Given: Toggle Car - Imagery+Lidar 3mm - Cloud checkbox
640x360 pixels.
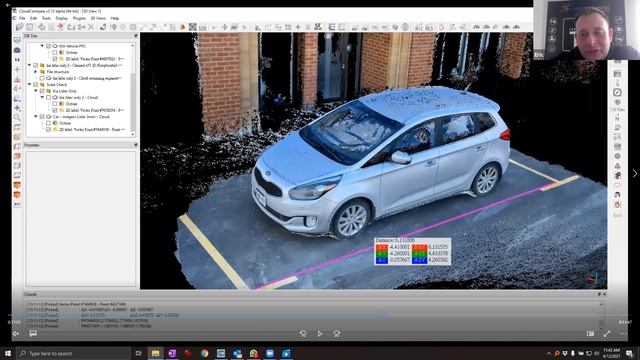Looking at the screenshot, I should point(42,117).
